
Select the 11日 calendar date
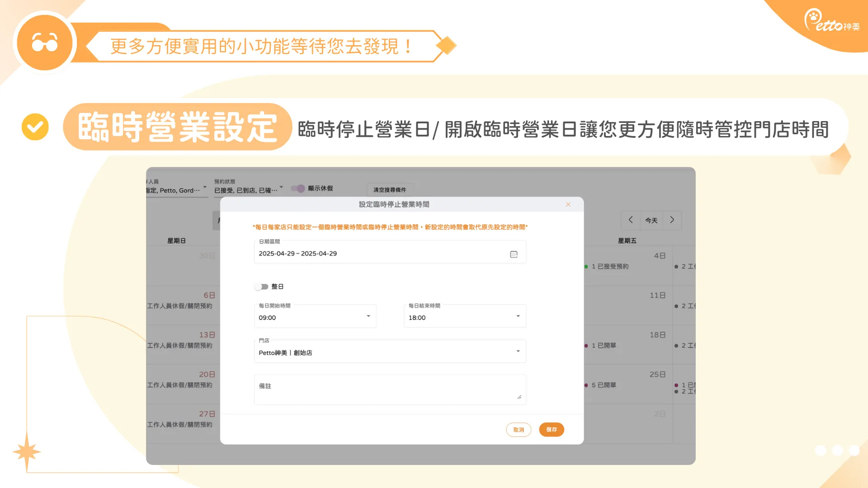pos(658,296)
